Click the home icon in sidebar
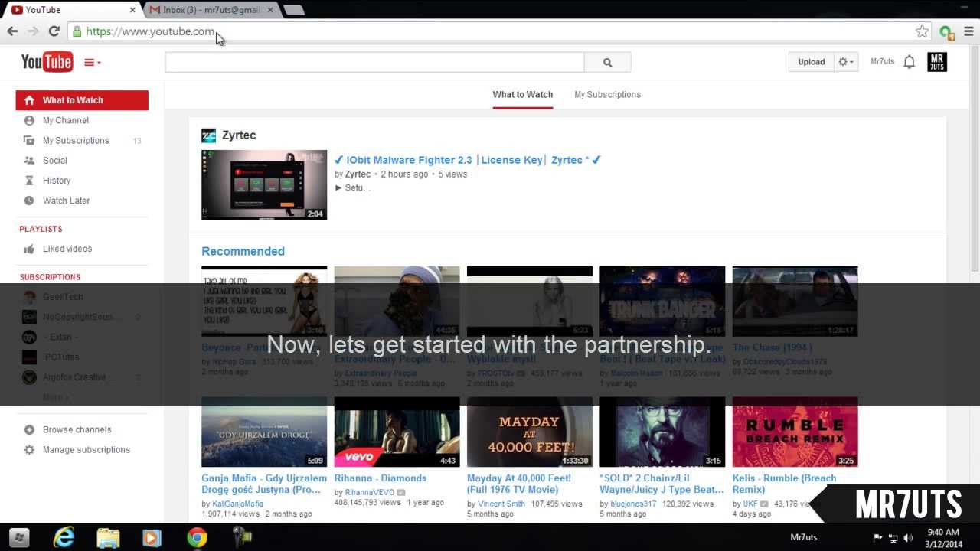 (x=29, y=100)
